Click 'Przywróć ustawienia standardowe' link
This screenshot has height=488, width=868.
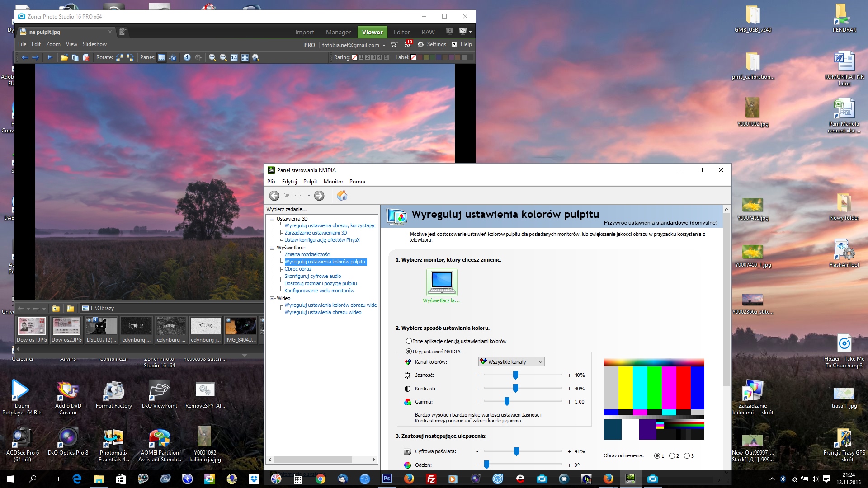click(660, 222)
